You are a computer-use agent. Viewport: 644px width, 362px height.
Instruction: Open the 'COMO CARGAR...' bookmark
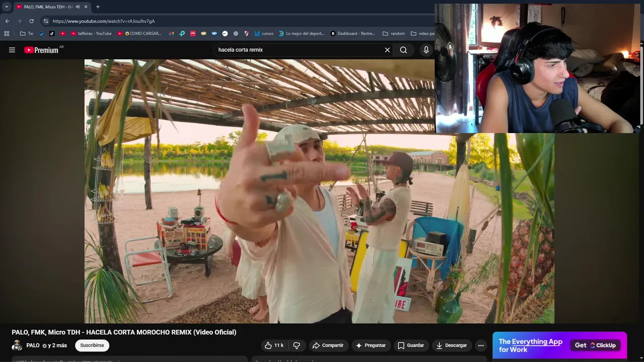[x=139, y=34]
